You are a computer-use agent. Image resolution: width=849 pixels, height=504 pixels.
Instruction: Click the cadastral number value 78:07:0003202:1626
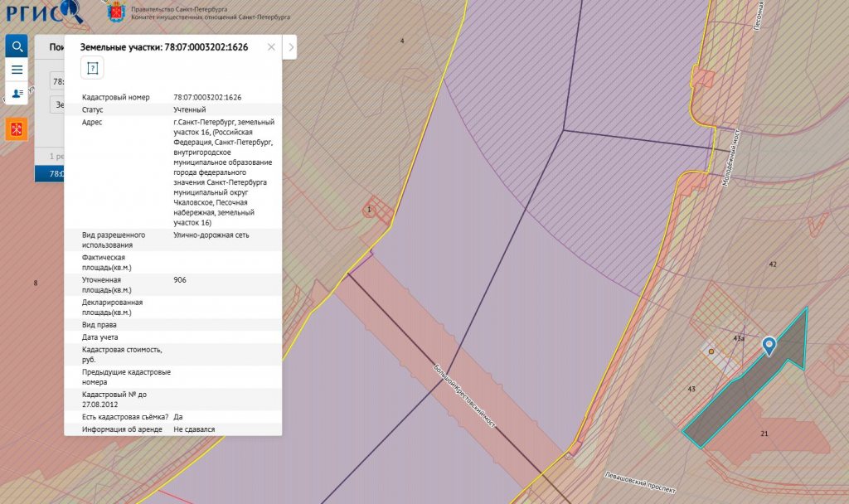click(x=207, y=97)
